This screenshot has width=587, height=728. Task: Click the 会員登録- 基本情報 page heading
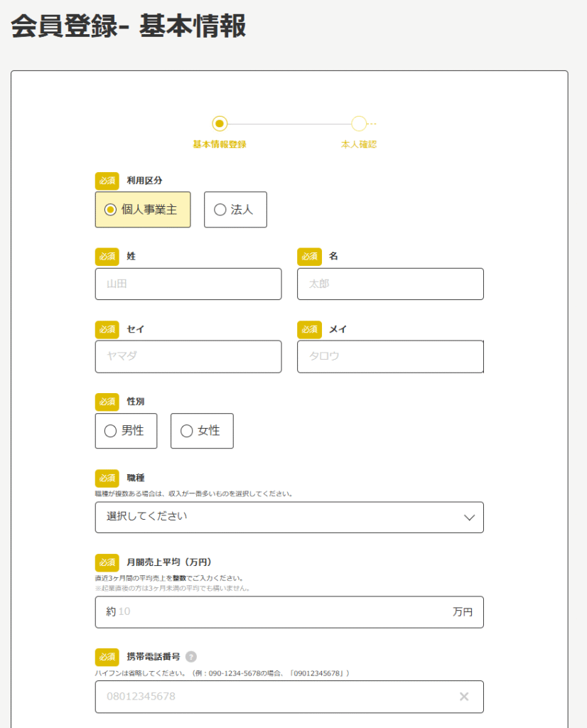pyautogui.click(x=129, y=26)
